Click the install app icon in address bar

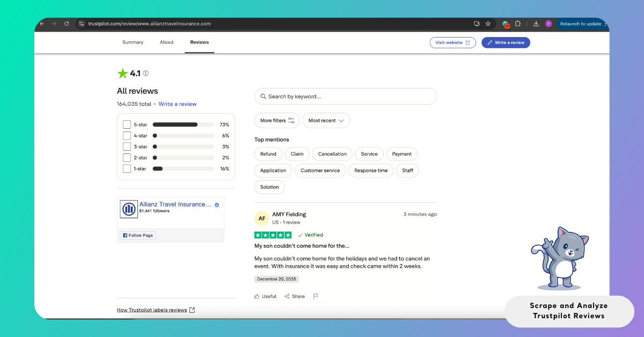tap(477, 24)
